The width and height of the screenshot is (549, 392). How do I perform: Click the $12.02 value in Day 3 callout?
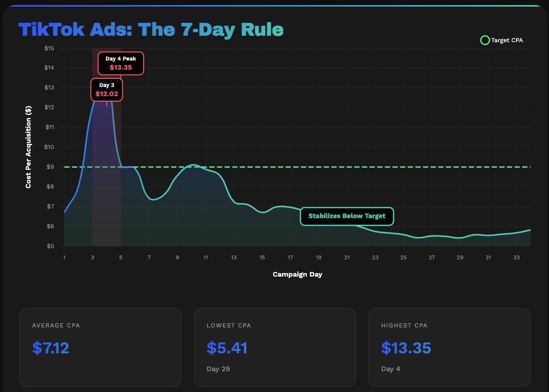pyautogui.click(x=107, y=94)
